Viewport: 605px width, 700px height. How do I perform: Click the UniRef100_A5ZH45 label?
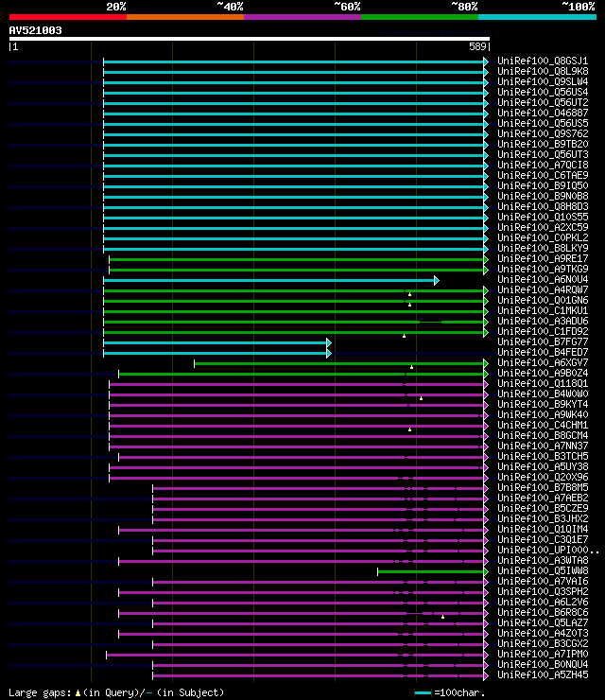(543, 675)
